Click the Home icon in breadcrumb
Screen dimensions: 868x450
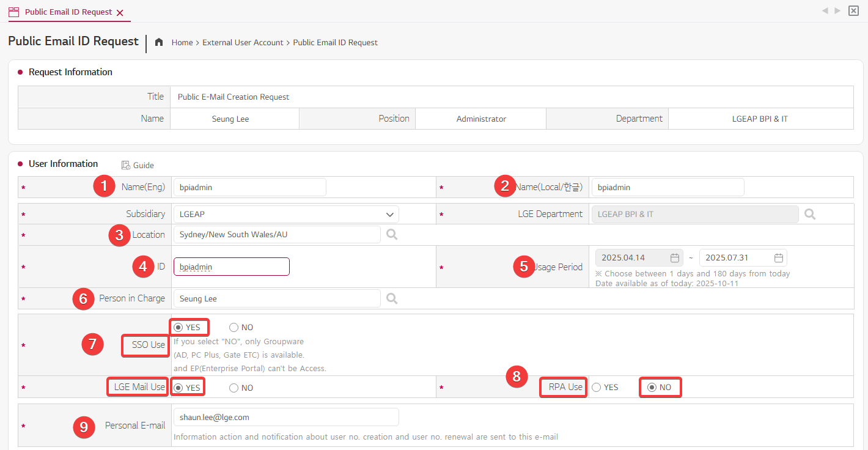(x=159, y=42)
